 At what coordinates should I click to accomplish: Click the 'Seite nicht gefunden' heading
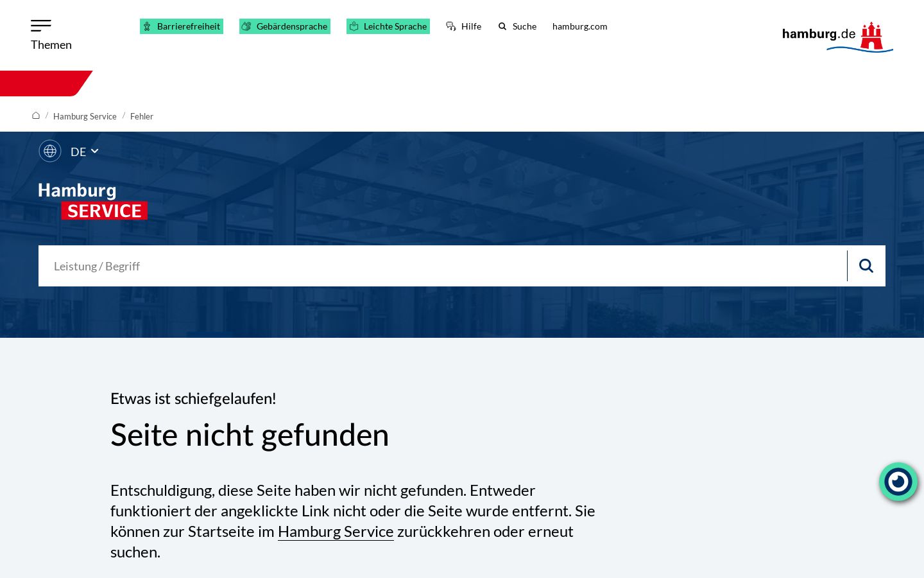point(250,435)
